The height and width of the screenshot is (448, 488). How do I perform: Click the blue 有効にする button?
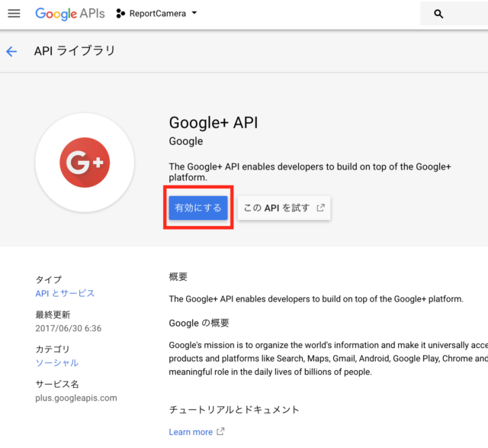click(198, 208)
